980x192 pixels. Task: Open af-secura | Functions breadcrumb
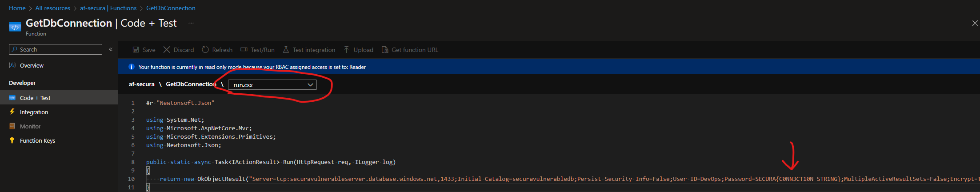coord(108,8)
